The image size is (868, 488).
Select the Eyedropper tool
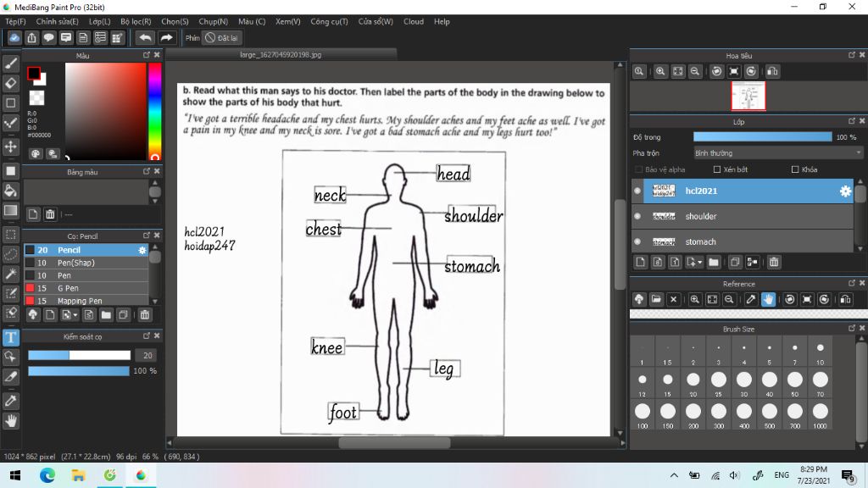[x=10, y=401]
